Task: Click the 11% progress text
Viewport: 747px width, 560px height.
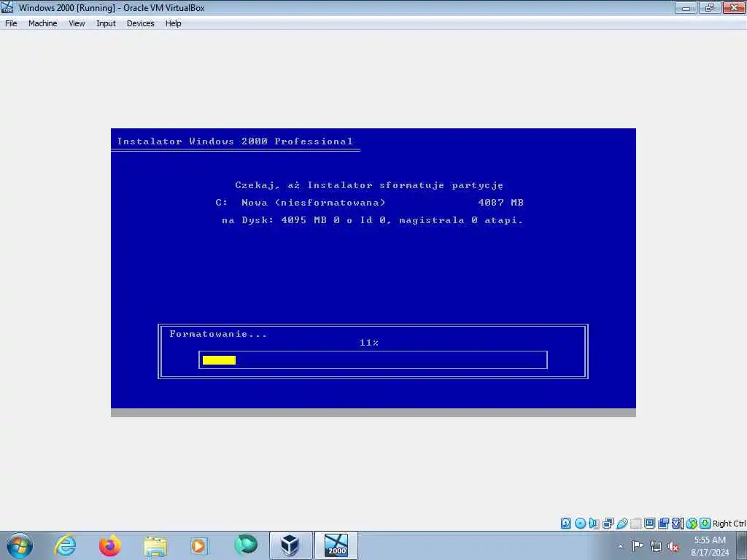Action: (369, 343)
